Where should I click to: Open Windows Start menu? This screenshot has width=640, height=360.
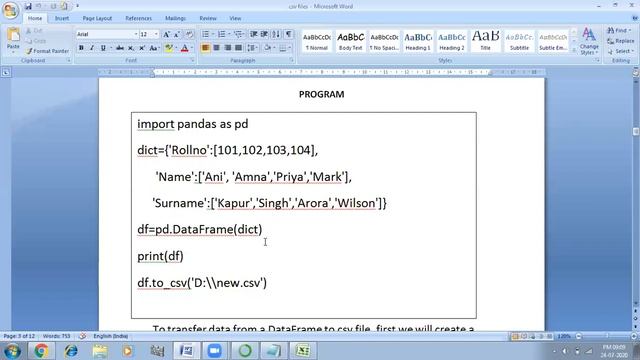12,351
